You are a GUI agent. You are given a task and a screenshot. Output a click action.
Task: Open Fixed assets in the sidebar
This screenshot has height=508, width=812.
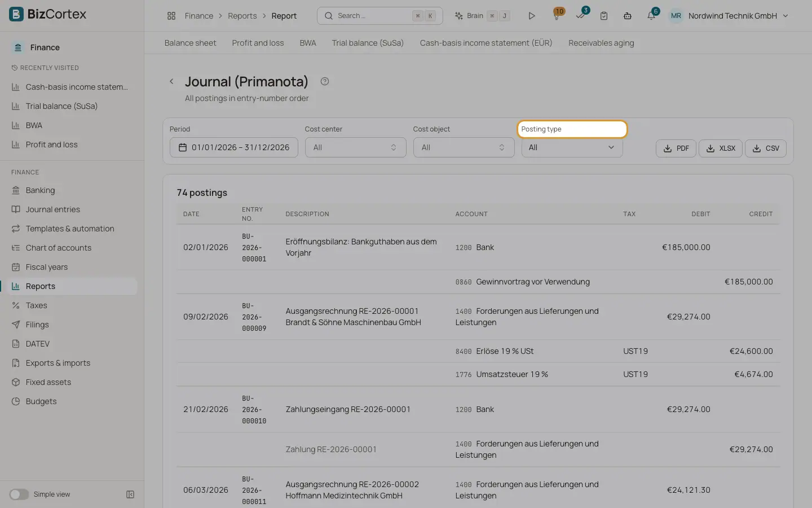[x=72, y=382]
